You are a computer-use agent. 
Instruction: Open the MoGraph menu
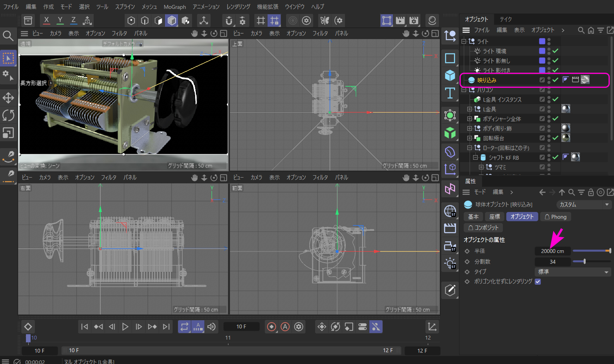175,7
